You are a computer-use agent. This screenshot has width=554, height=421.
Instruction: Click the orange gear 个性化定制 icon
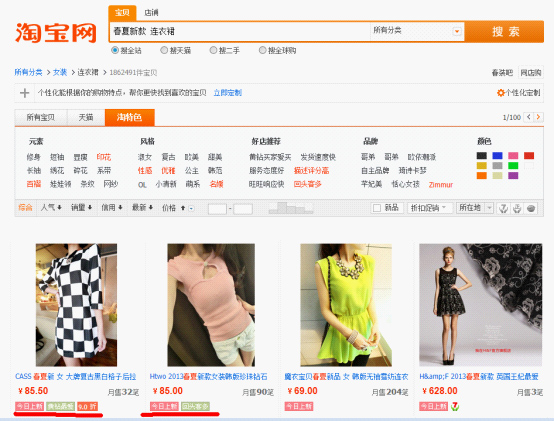[500, 93]
